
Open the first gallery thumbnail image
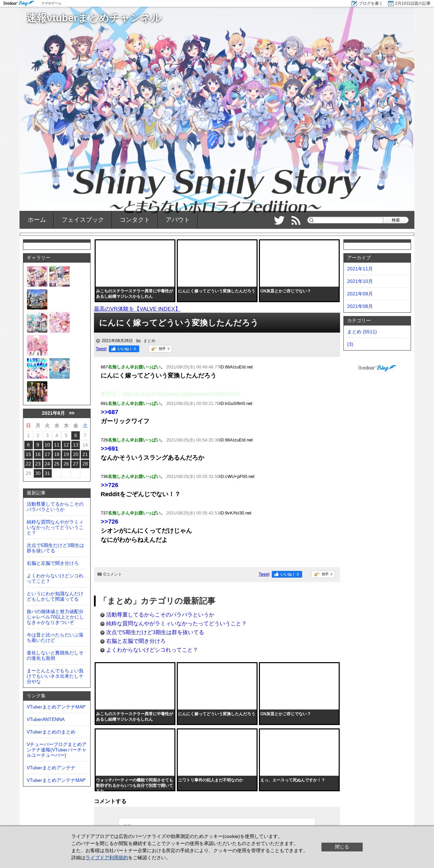(x=37, y=276)
